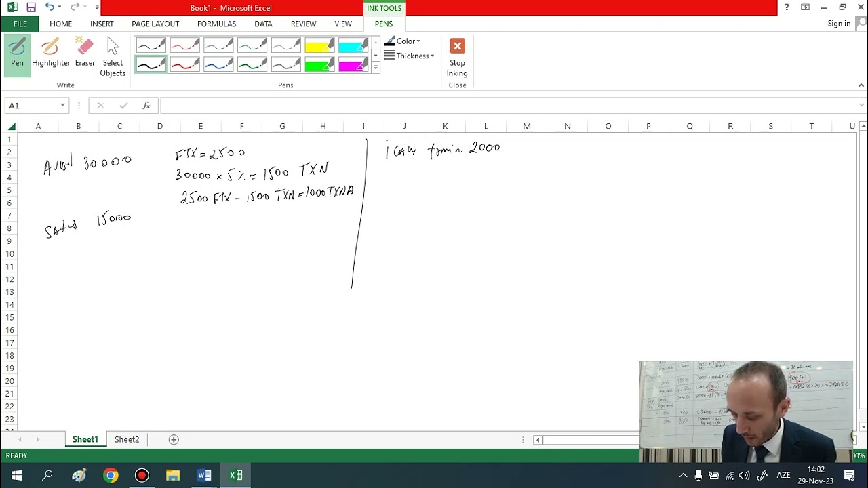Pick the thin gray pen top row
This screenshot has height=488, width=868.
pos(286,45)
